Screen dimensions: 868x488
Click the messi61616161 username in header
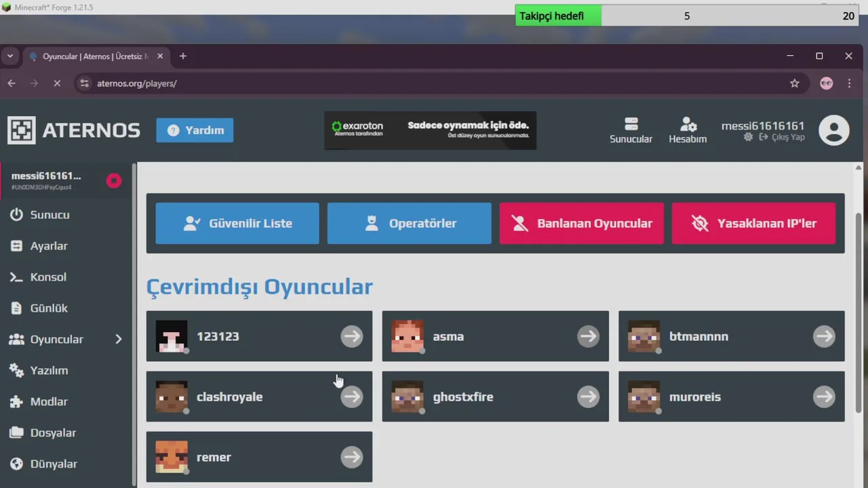click(x=763, y=126)
